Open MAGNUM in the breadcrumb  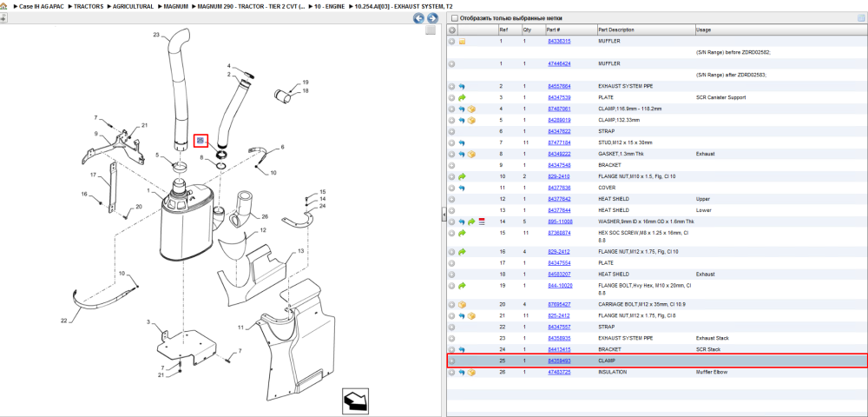pyautogui.click(x=174, y=6)
